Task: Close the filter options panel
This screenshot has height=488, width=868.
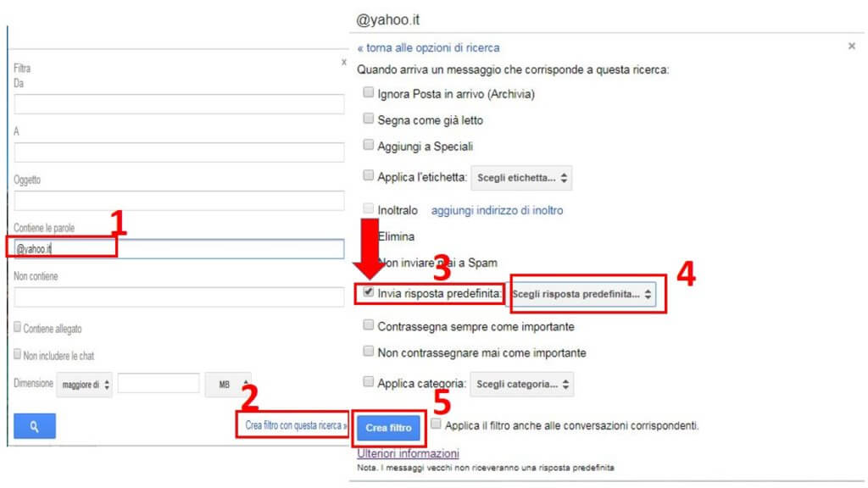Action: tap(851, 46)
